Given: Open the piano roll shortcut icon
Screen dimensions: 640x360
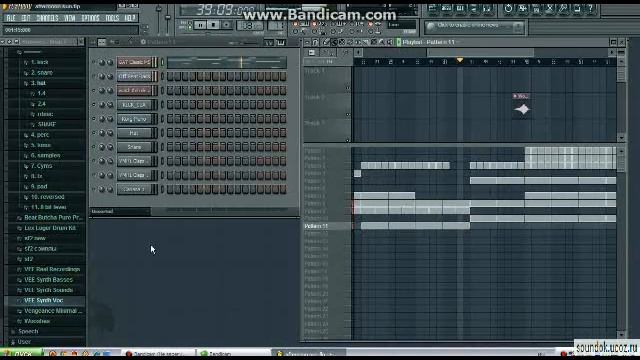Looking at the screenshot, I should [460, 8].
